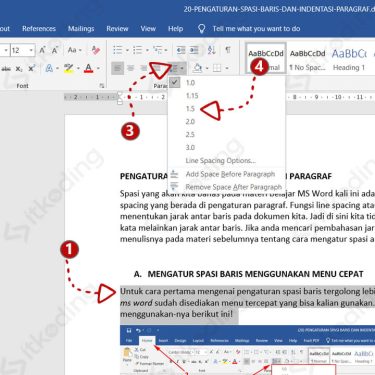Set line spacing to 2.0
Image resolution: width=375 pixels, height=375 pixels.
[x=227, y=122]
